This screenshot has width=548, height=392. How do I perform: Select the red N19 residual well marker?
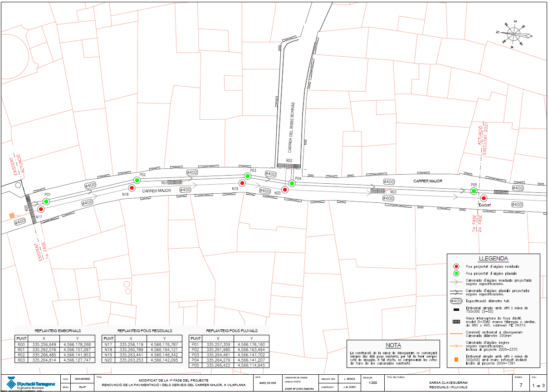(x=242, y=183)
